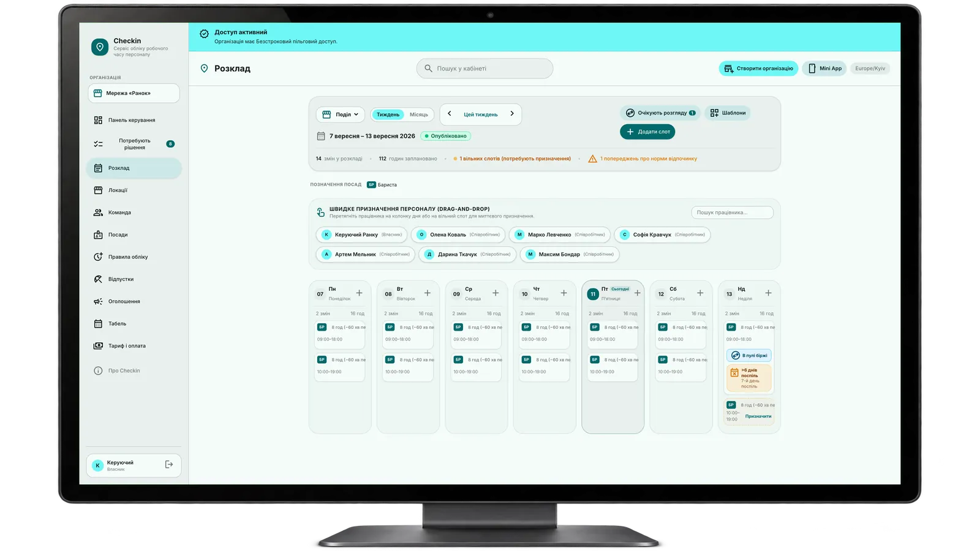
Task: Click Додати слот button
Action: (647, 132)
